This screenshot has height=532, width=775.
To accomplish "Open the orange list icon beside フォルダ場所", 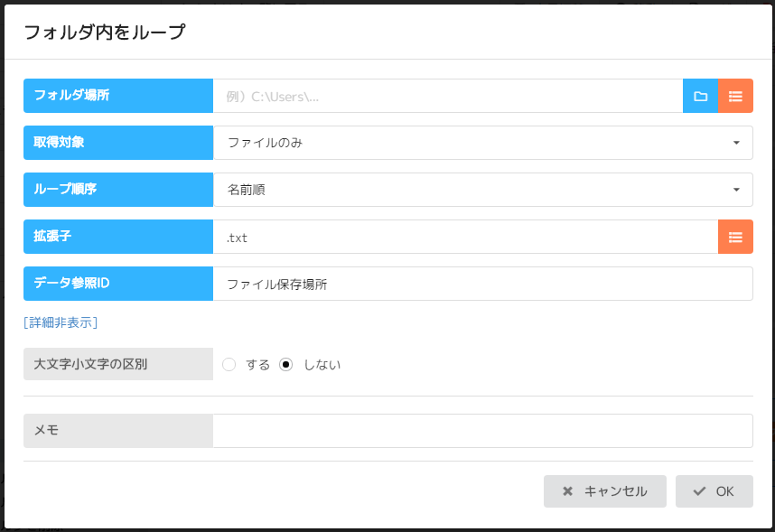I will [x=735, y=96].
